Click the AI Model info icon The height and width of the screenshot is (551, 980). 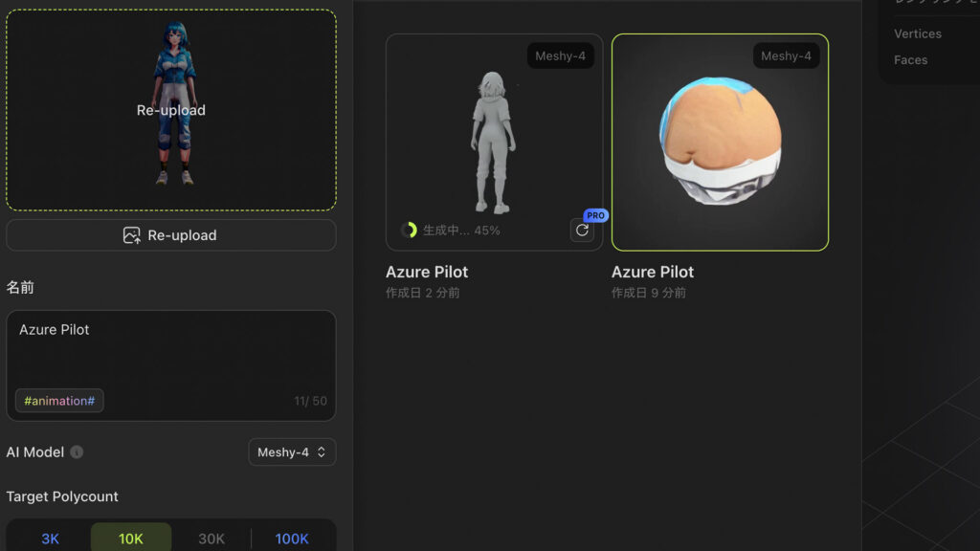(x=77, y=452)
